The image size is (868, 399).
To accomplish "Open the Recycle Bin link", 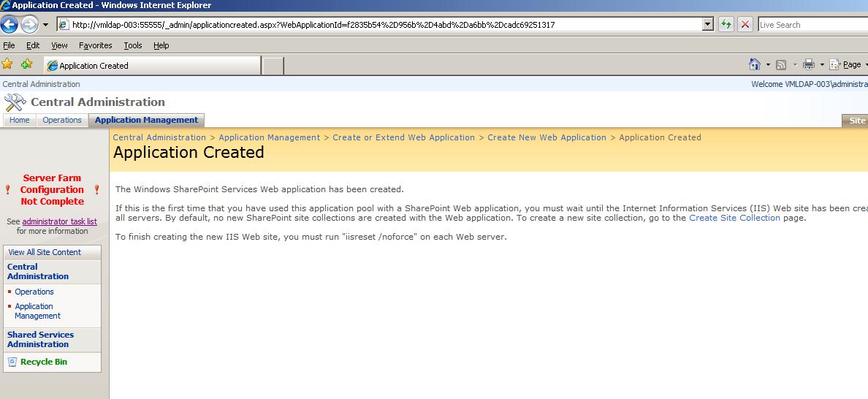I will (44, 362).
